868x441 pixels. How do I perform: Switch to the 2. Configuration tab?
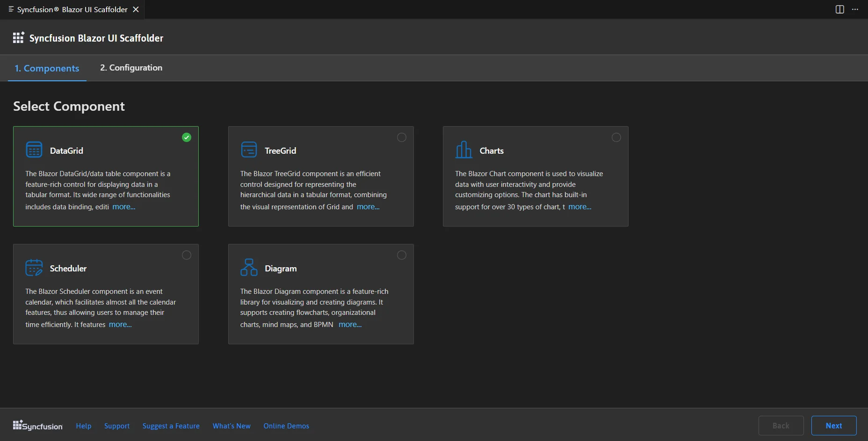coord(131,68)
